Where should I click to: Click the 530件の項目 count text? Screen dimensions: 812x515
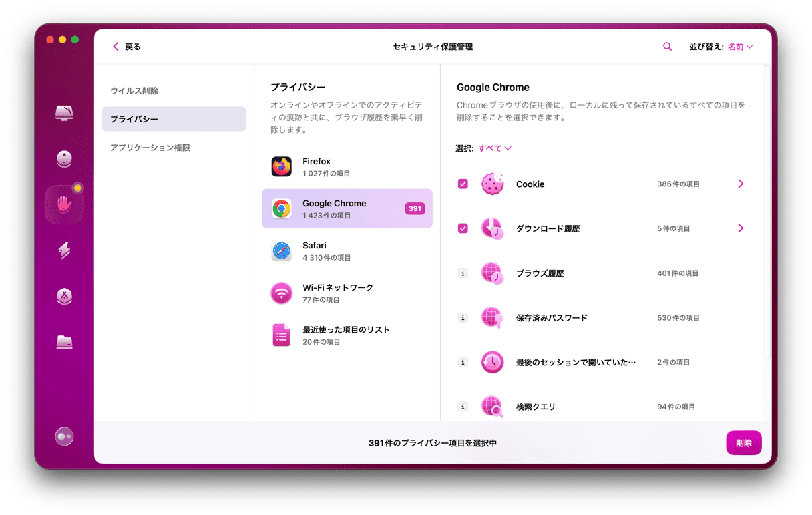678,317
